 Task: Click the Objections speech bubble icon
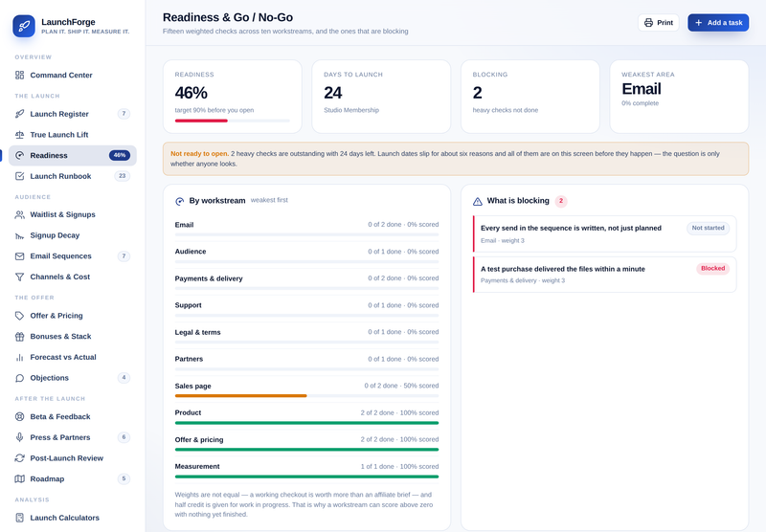(x=19, y=378)
